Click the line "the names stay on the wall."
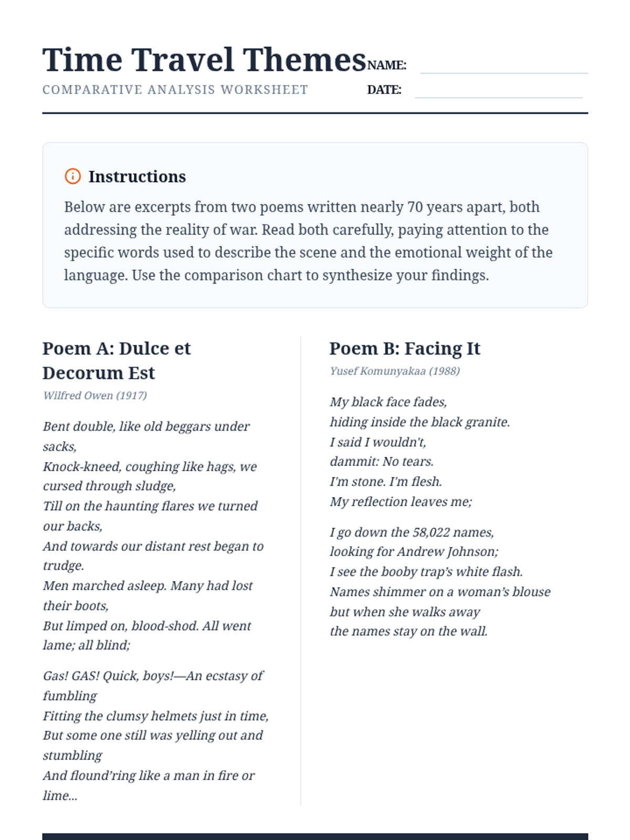Image resolution: width=630 pixels, height=840 pixels. point(409,631)
